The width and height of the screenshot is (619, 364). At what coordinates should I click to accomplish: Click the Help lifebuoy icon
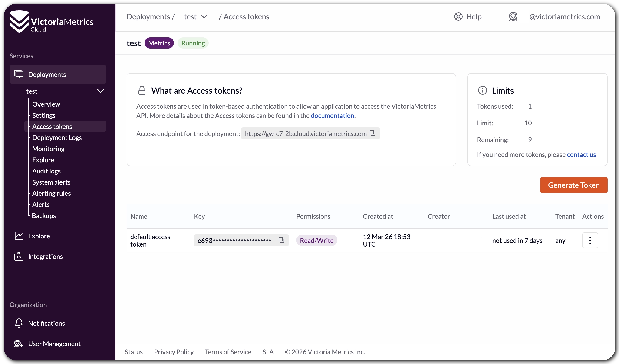coord(458,16)
